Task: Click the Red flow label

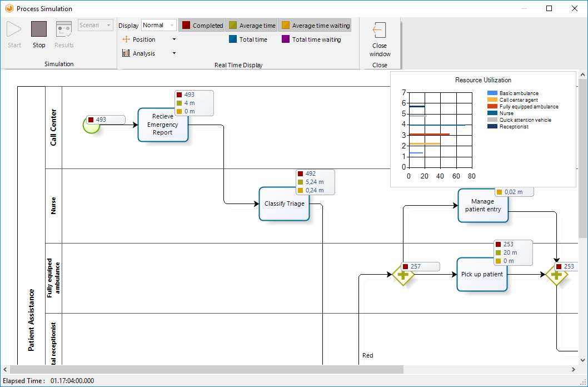Action: (367, 355)
